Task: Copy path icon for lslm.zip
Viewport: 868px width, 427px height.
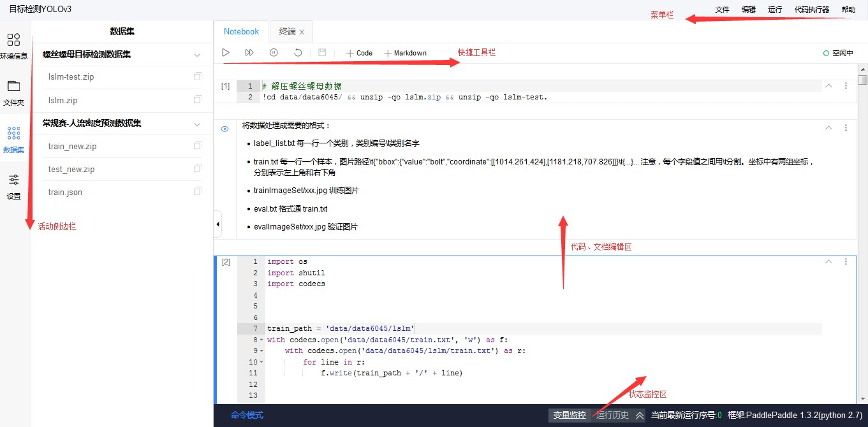Action: (197, 99)
